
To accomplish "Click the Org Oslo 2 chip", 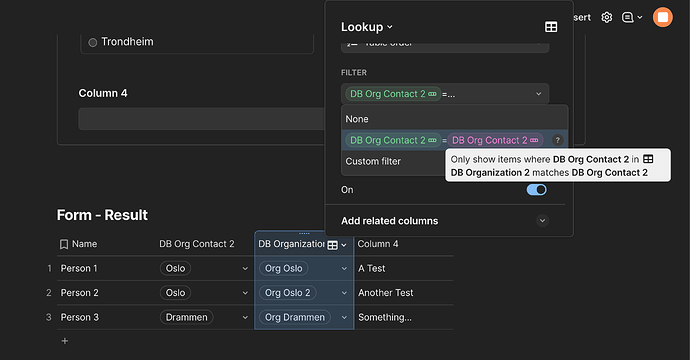I will [x=287, y=293].
